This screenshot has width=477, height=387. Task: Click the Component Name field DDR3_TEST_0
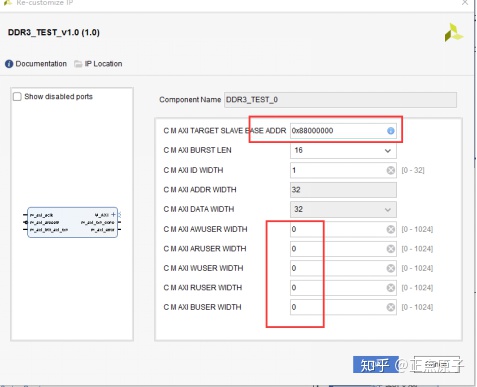pyautogui.click(x=340, y=100)
